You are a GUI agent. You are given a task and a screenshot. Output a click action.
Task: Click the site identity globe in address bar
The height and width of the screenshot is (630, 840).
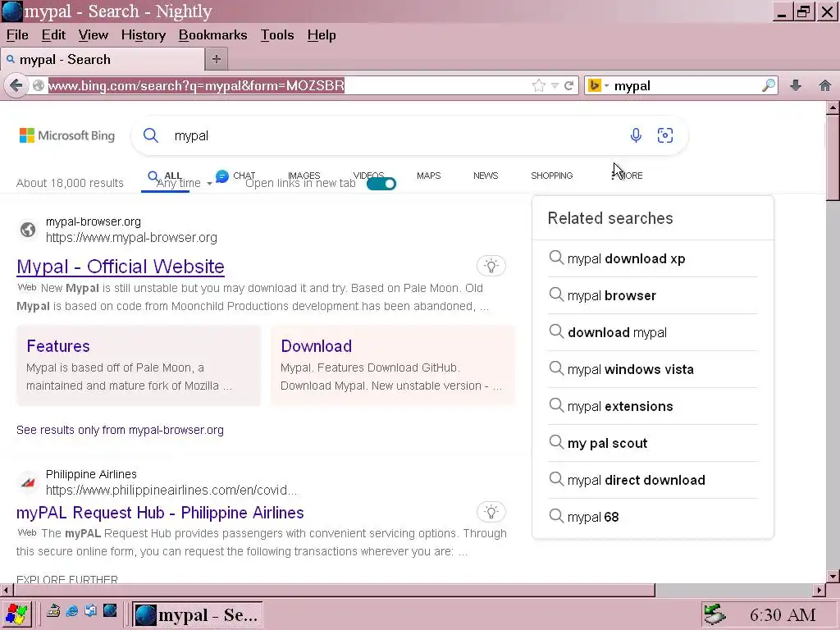point(38,85)
